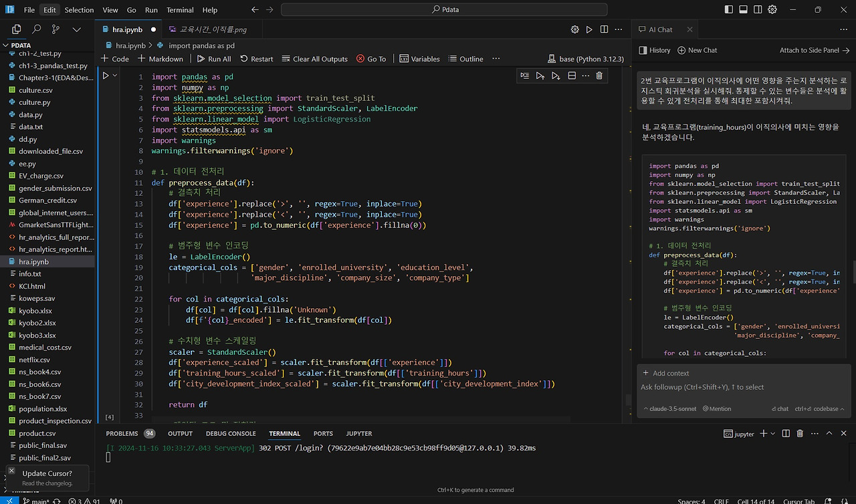Switch to the PROBLEMS panel tab

pyautogui.click(x=122, y=433)
